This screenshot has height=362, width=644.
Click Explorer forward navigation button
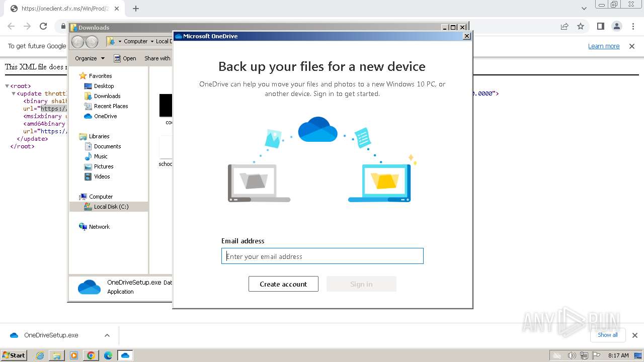pyautogui.click(x=92, y=41)
